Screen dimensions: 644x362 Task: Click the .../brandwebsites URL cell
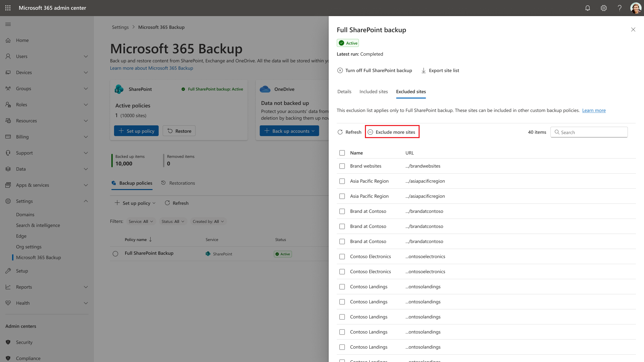coord(423,166)
